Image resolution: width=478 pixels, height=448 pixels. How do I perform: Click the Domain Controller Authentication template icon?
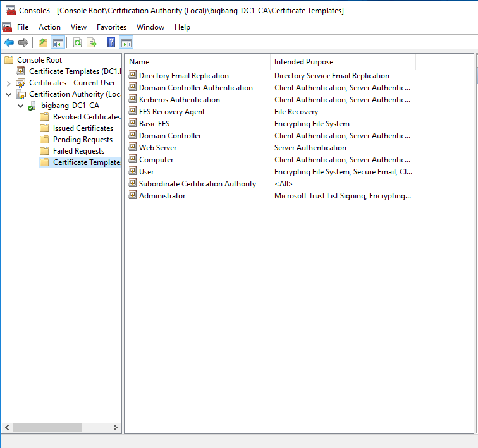click(132, 87)
